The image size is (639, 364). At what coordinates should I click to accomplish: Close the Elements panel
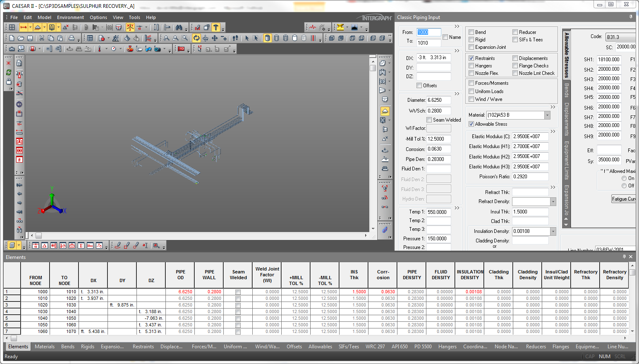click(x=631, y=257)
